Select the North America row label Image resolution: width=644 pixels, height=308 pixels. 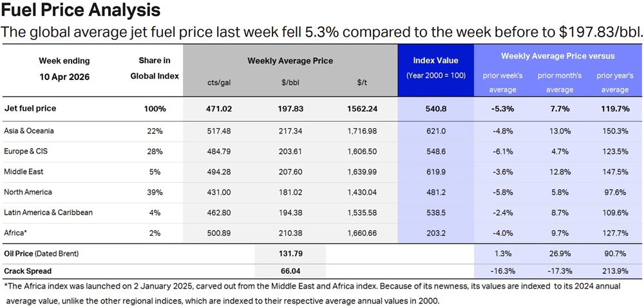(28, 192)
